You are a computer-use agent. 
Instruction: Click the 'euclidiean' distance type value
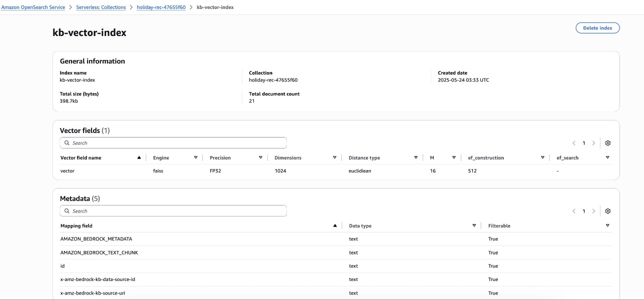pyautogui.click(x=360, y=171)
